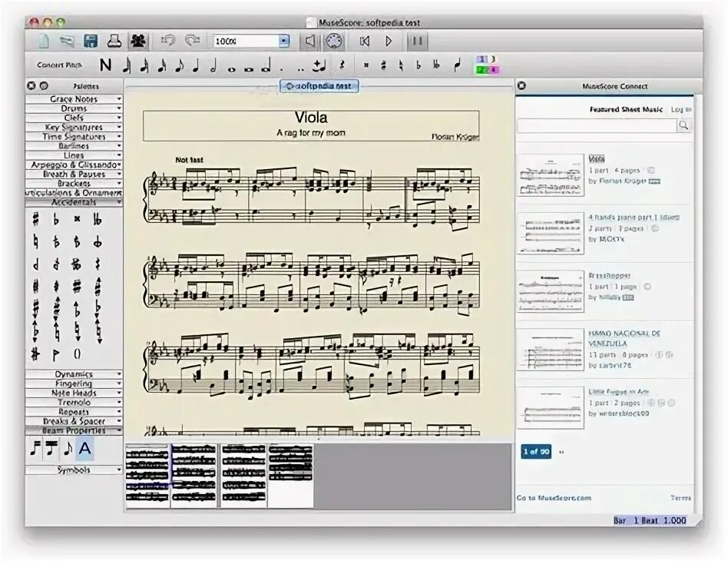This screenshot has width=728, height=561.
Task: Open HIMNO NACIONAL DE VENEZUELA score link
Action: pos(624,338)
